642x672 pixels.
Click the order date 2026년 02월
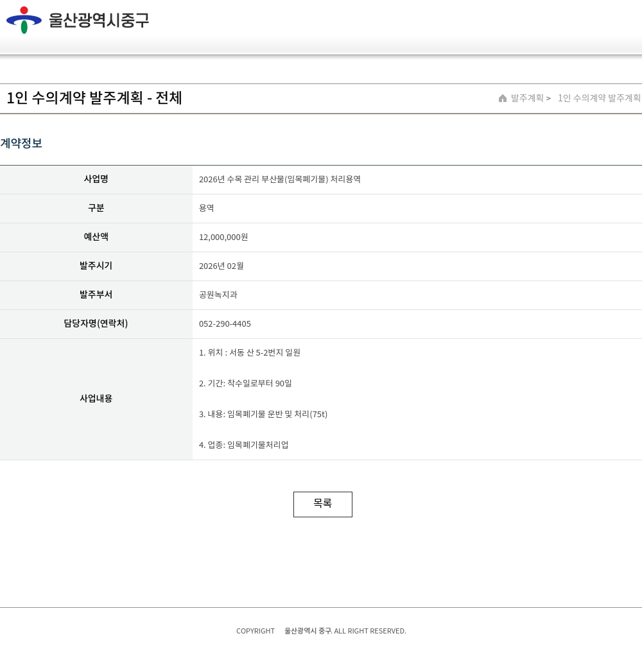(221, 266)
